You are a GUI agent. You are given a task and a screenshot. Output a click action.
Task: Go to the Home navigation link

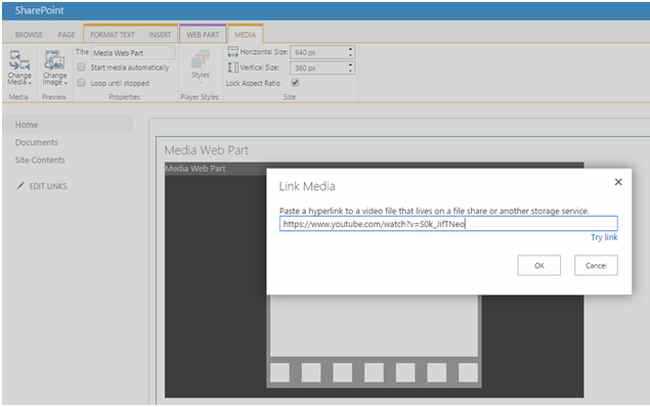[x=27, y=125]
